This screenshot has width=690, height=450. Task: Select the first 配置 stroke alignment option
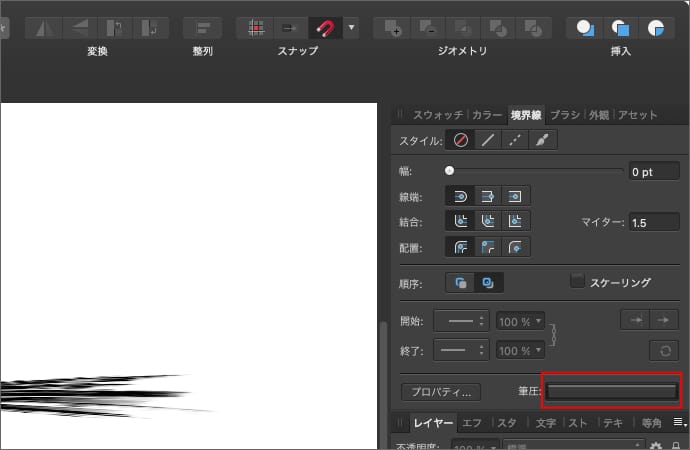pyautogui.click(x=461, y=247)
